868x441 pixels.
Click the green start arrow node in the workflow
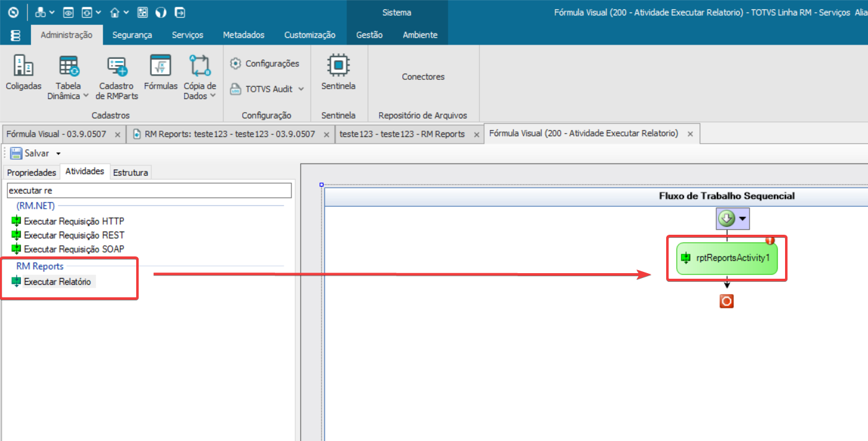point(727,218)
